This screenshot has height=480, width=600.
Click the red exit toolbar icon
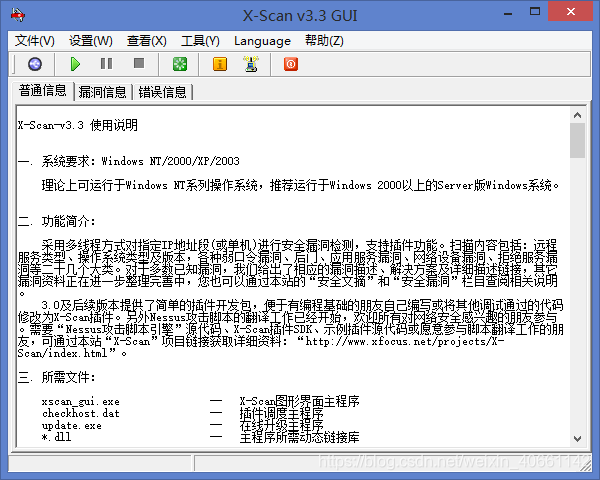point(291,64)
